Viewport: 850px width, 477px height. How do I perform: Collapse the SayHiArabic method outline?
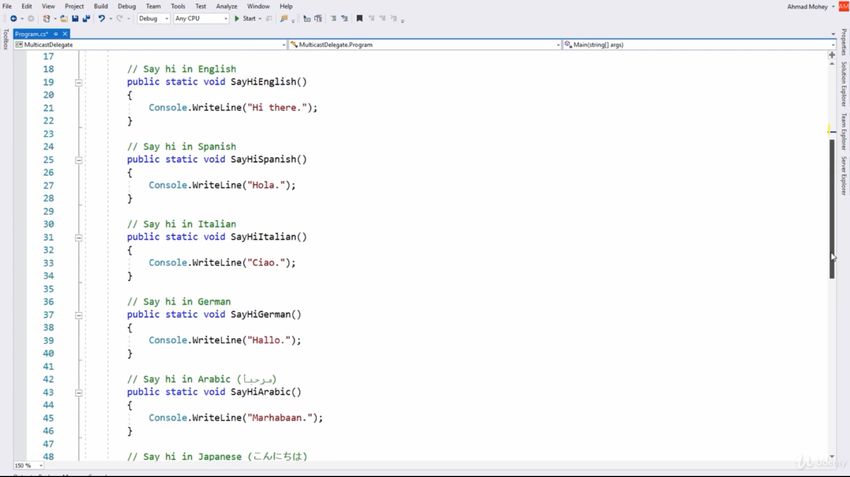coord(79,392)
